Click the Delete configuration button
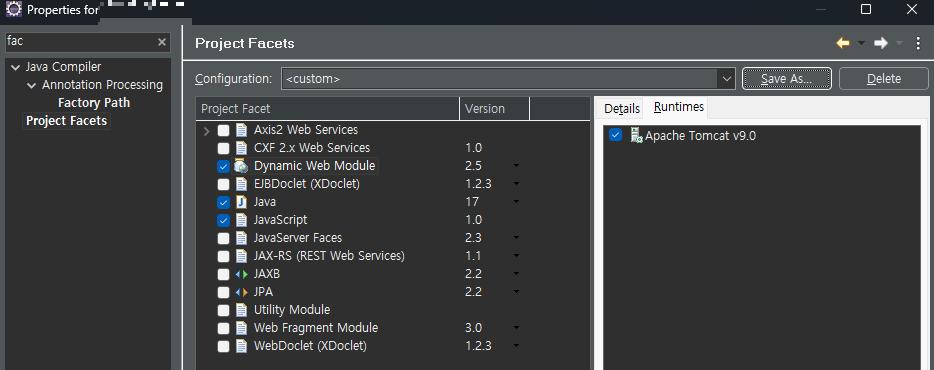 (884, 79)
